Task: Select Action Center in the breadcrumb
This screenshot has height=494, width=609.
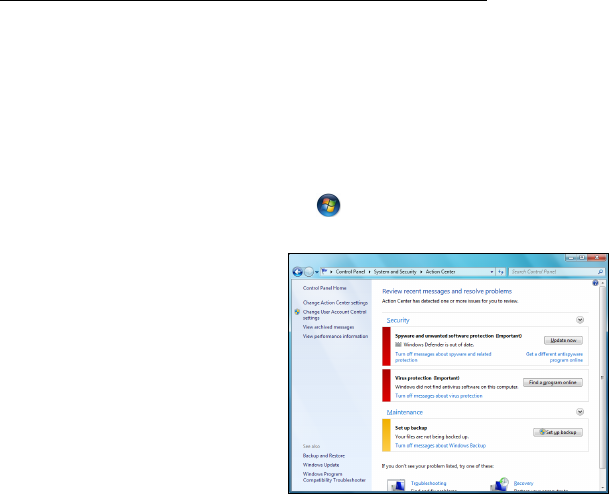Action: pyautogui.click(x=440, y=272)
